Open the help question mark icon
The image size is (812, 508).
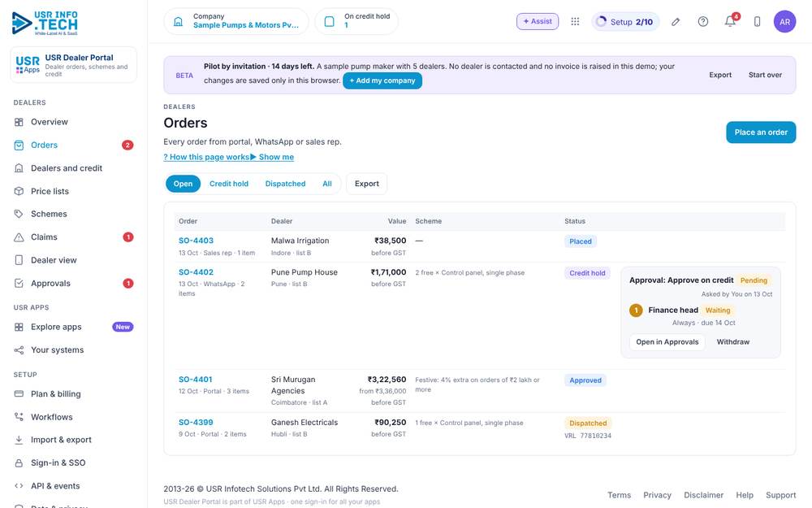[x=702, y=22]
